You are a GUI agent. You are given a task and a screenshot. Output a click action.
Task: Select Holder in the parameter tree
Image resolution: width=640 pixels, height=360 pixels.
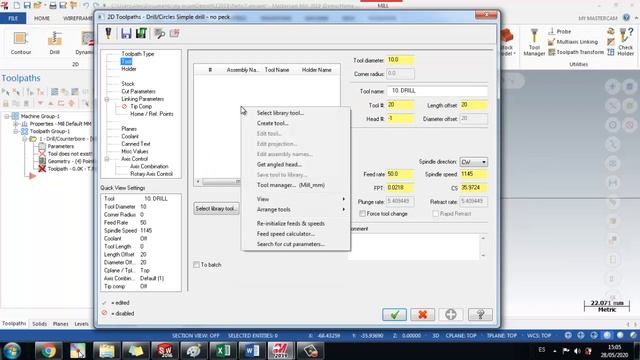129,69
